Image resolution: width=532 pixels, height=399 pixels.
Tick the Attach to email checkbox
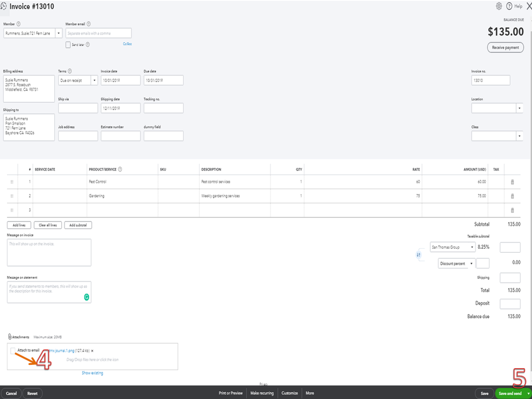pos(13,351)
